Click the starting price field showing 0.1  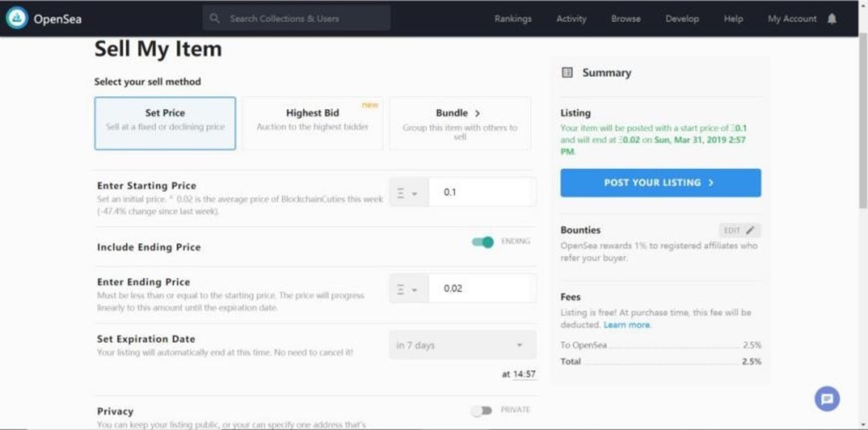click(483, 192)
